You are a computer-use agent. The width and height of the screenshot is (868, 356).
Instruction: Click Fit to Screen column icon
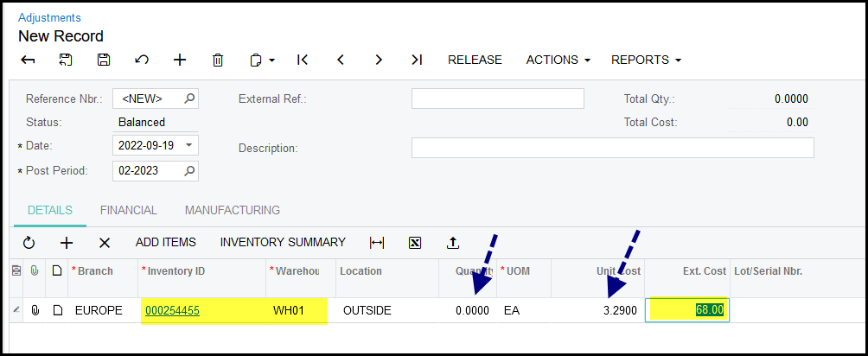coord(376,243)
